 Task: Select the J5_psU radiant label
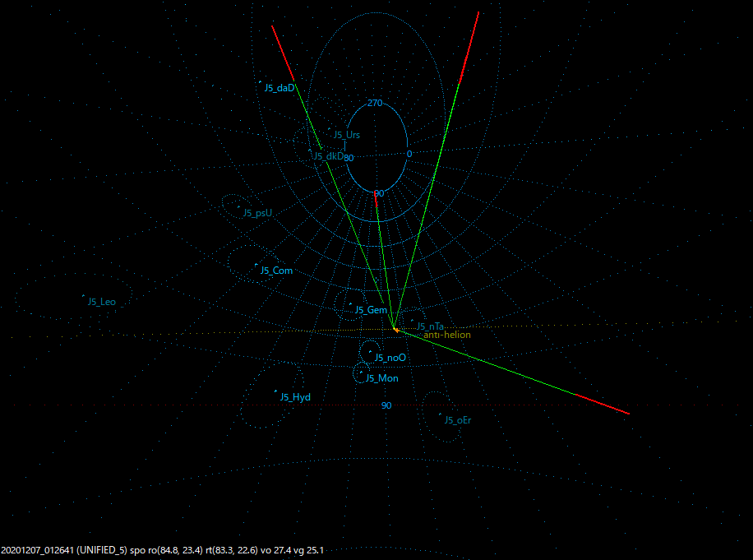coord(257,213)
